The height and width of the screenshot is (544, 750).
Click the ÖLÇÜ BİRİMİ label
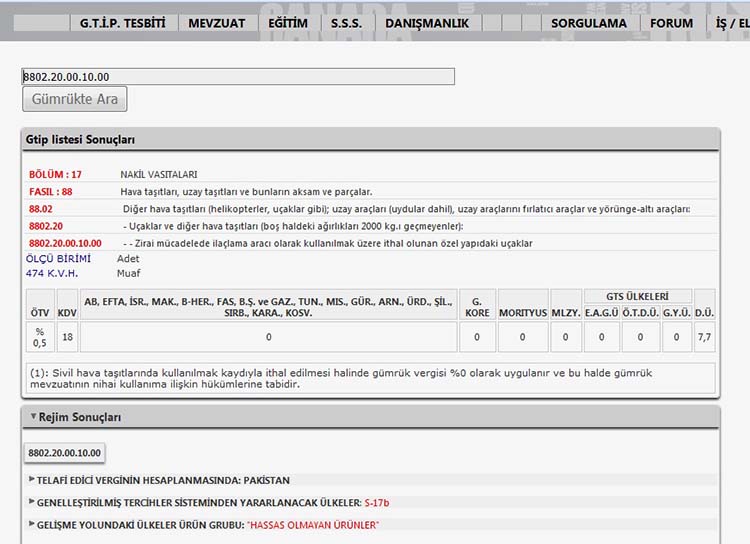tap(58, 258)
